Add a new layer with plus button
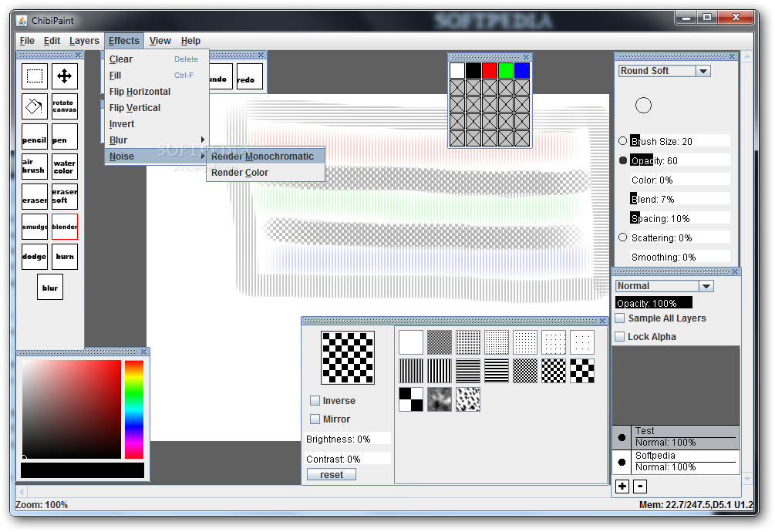The height and width of the screenshot is (532, 775). [x=622, y=487]
